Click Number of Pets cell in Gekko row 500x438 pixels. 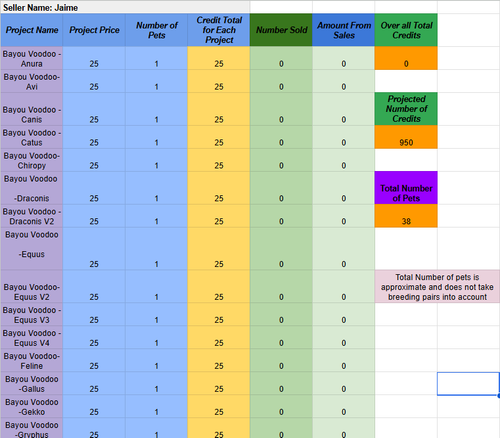pos(156,406)
